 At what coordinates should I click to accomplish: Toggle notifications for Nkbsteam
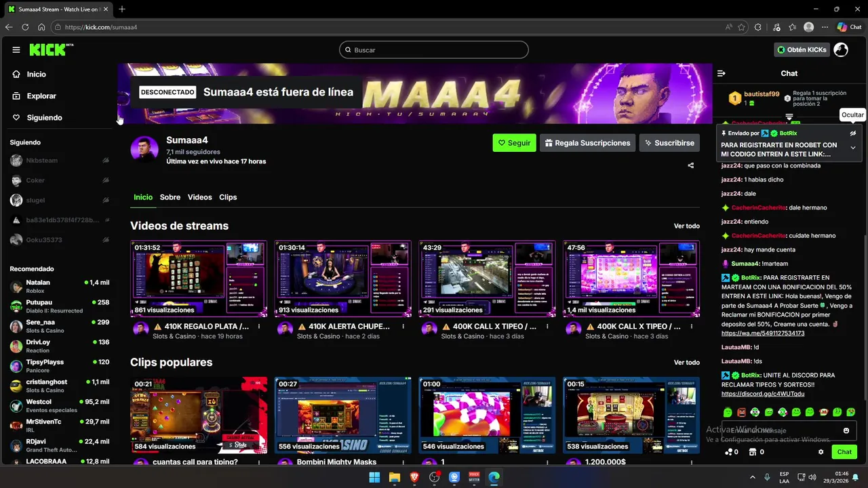[x=106, y=161]
